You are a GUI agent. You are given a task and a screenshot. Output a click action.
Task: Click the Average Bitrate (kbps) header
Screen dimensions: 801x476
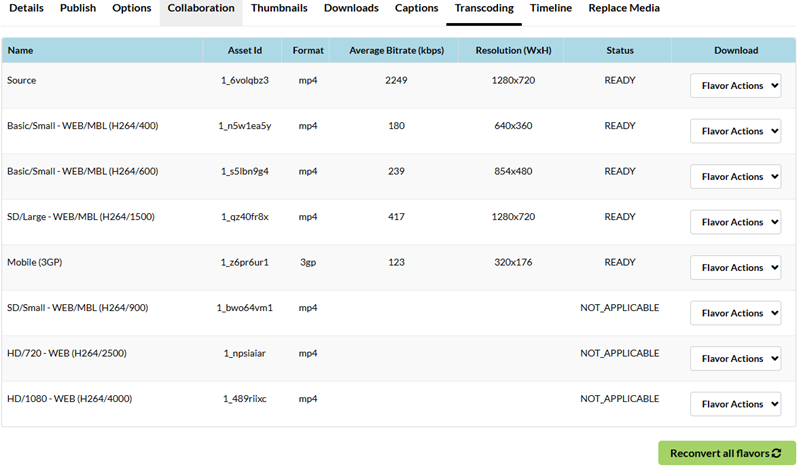396,50
